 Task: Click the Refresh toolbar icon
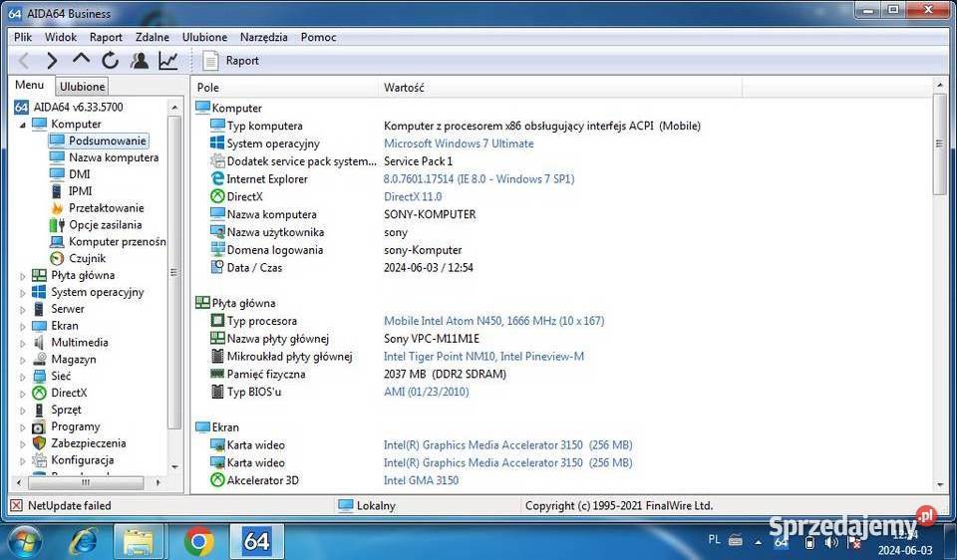click(110, 61)
